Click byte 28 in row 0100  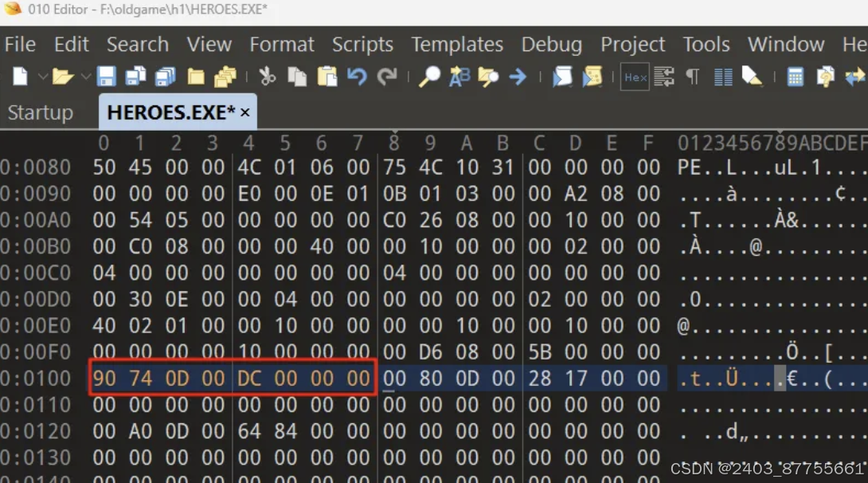[x=539, y=379]
